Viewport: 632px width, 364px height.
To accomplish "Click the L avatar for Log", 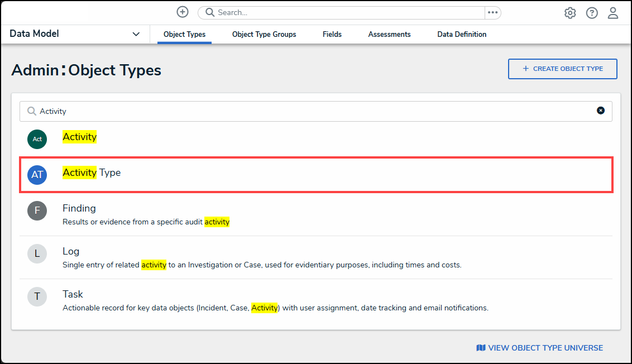I will click(x=37, y=253).
